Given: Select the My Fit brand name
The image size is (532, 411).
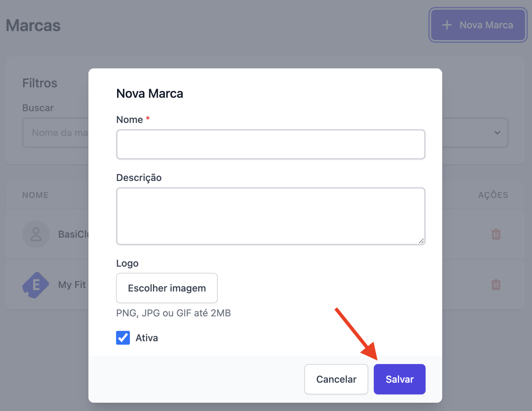Looking at the screenshot, I should [72, 285].
